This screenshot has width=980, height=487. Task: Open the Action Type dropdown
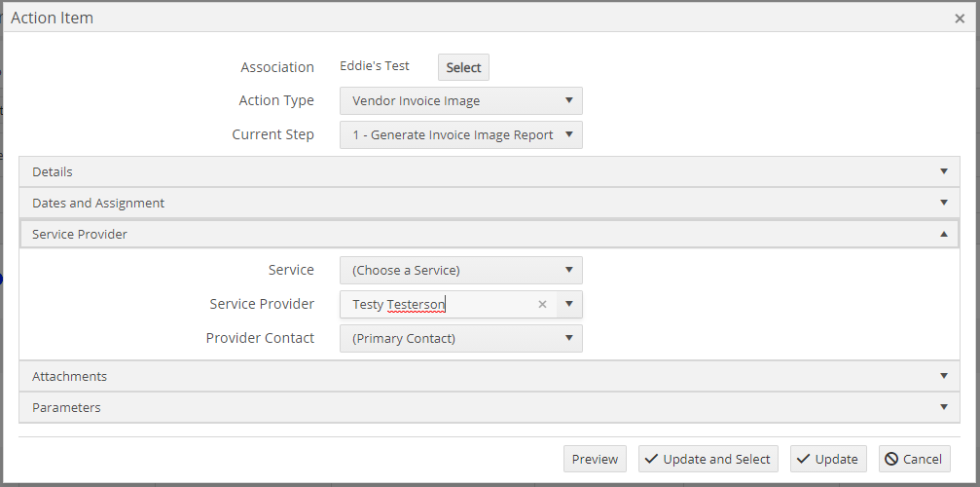click(x=461, y=100)
